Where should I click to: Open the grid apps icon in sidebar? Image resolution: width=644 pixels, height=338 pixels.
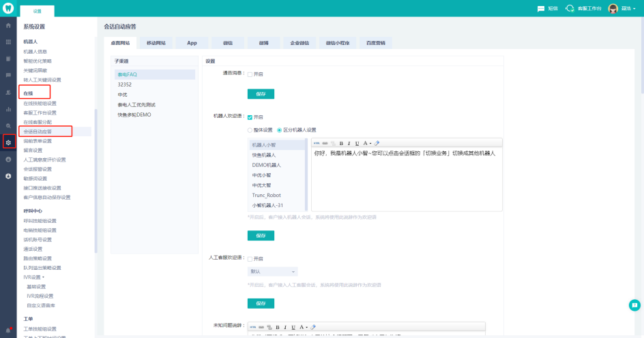[x=8, y=42]
